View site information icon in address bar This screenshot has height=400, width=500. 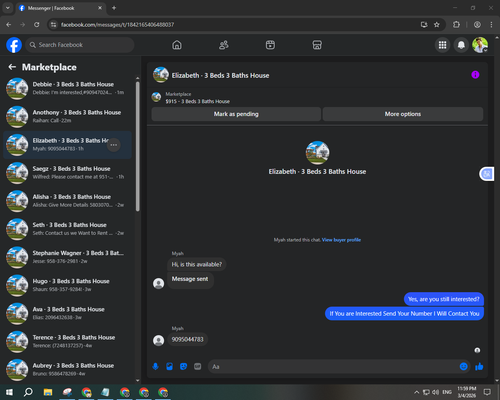pyautogui.click(x=53, y=25)
